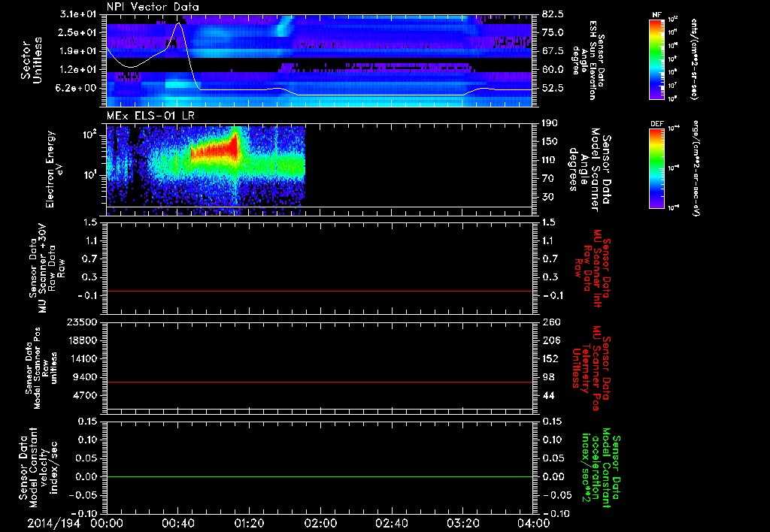The width and height of the screenshot is (770, 532).
Task: Click the 04:00 time tick label
Action: (534, 523)
